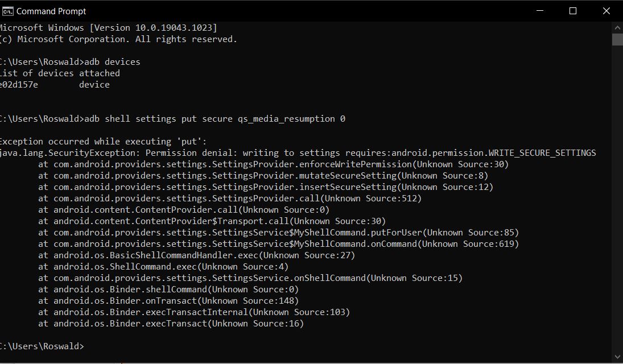Click the final C:\Users\Roswald> prompt line

42,346
